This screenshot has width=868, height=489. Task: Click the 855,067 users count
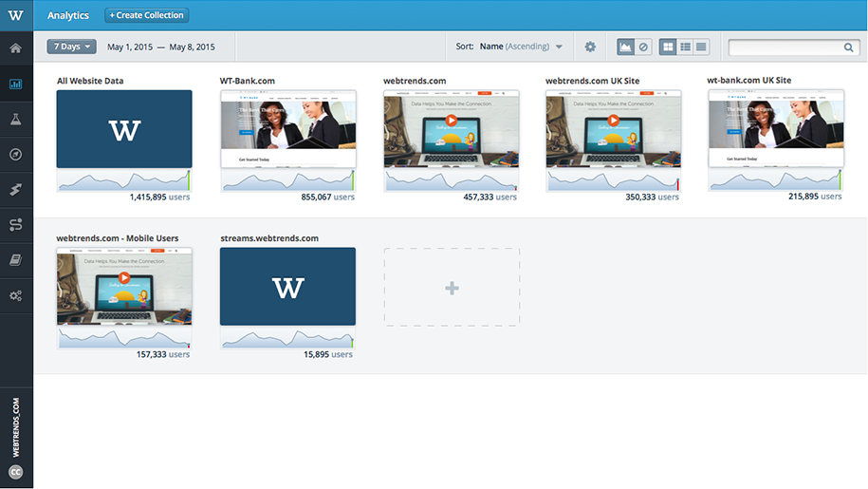tap(327, 197)
